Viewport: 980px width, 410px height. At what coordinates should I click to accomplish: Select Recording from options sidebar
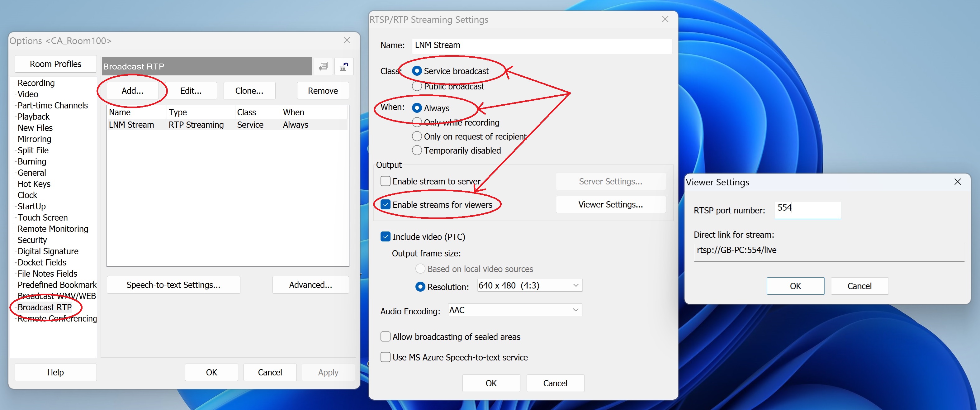(36, 82)
